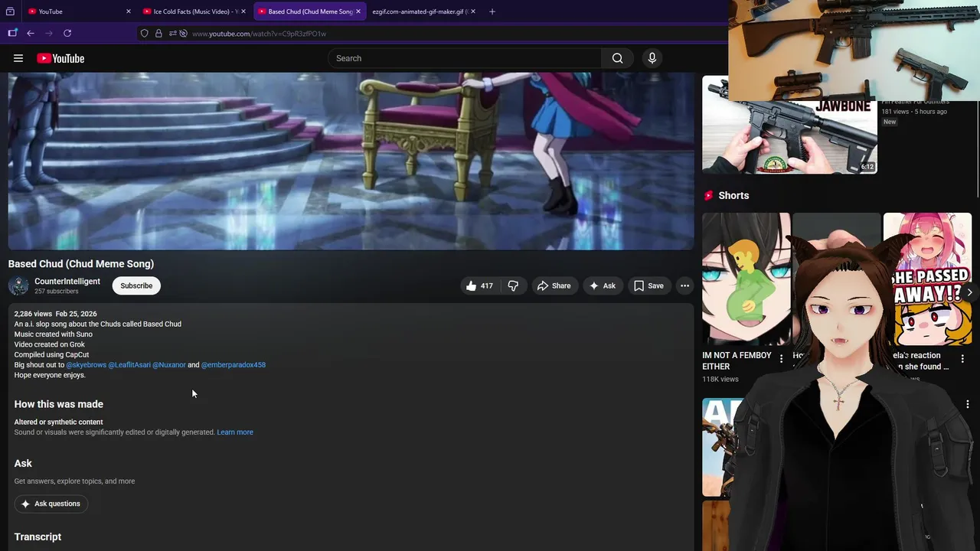The width and height of the screenshot is (980, 551).
Task: Select the Based Chud (Chud Meme Song) tab
Action: click(308, 11)
